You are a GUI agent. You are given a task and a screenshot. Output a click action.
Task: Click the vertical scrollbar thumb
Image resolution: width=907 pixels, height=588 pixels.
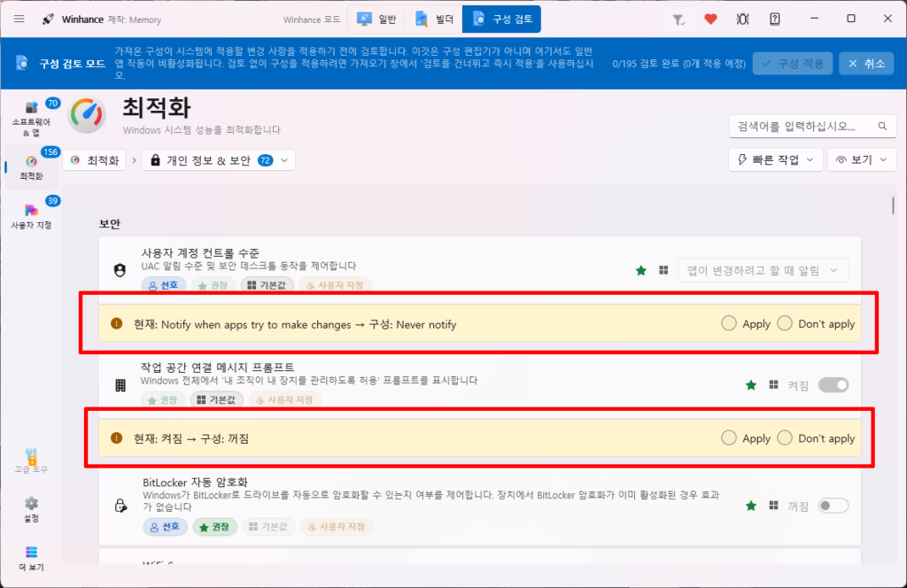point(893,205)
